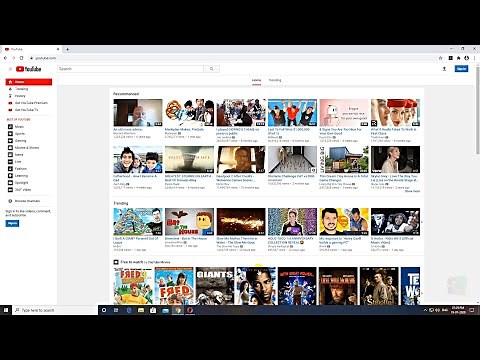The image size is (480, 360).
Task: Open the flight attendants video thumbnail
Action: coord(395,113)
